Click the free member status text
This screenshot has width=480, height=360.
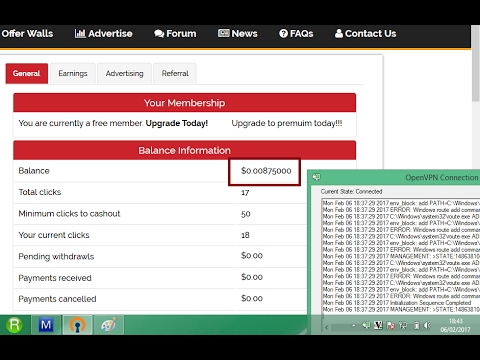click(81, 123)
